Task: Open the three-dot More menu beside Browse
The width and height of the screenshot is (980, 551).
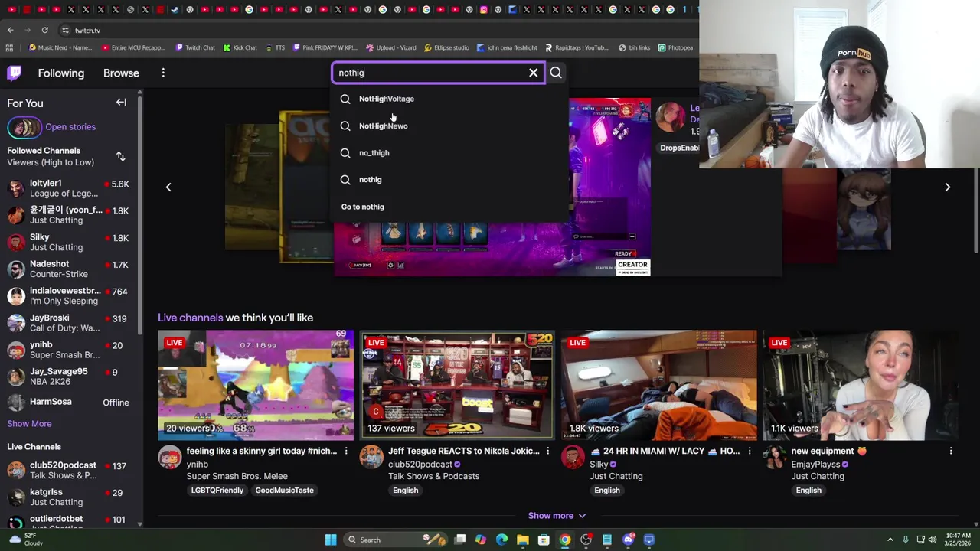Action: pos(163,73)
